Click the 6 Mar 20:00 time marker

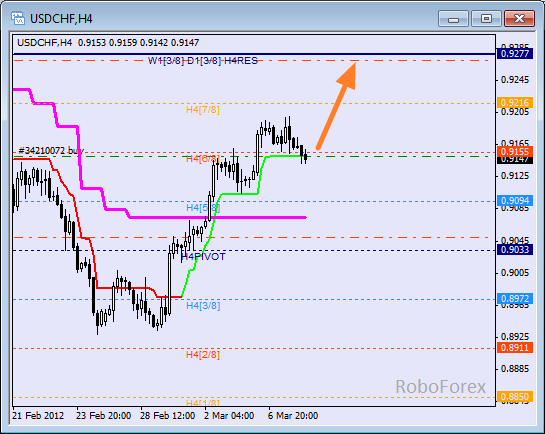pos(293,416)
